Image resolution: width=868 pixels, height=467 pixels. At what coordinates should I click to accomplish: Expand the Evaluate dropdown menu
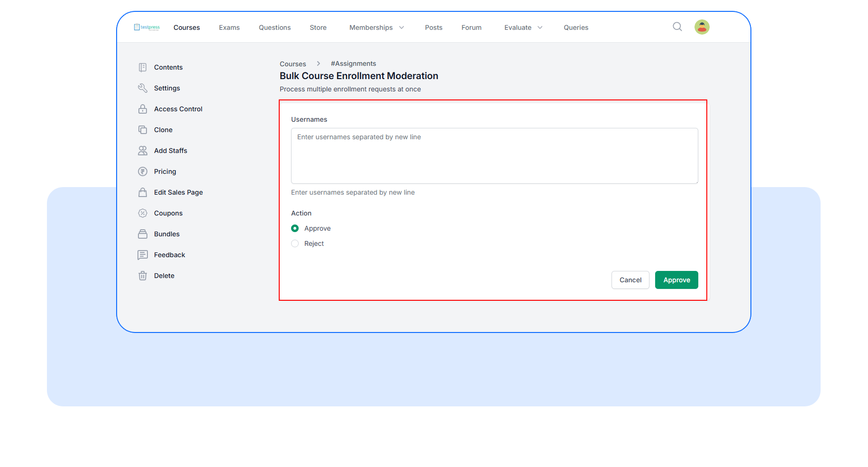pos(523,27)
